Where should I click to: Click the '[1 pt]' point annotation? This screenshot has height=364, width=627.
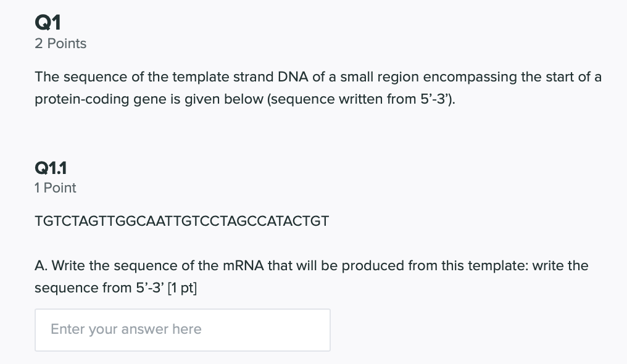point(182,287)
